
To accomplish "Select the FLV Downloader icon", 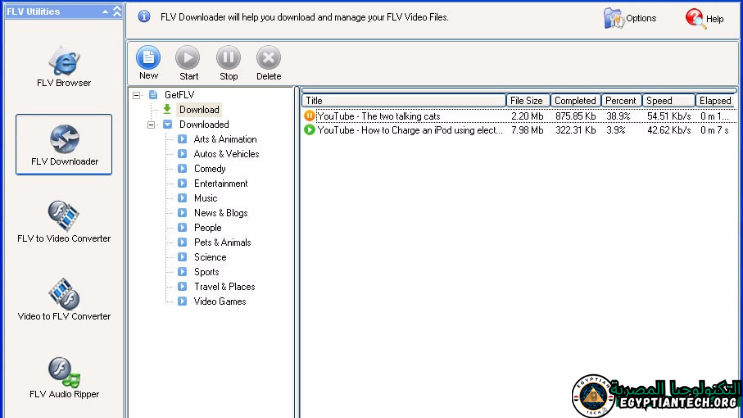I will [x=63, y=144].
